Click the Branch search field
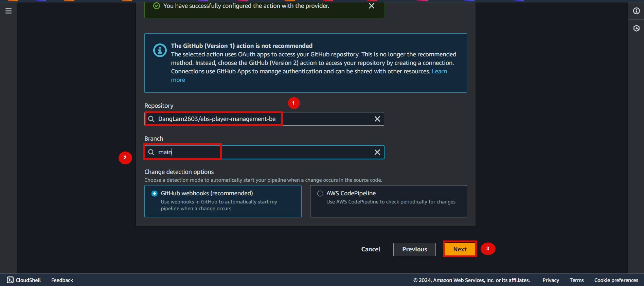 [264, 152]
